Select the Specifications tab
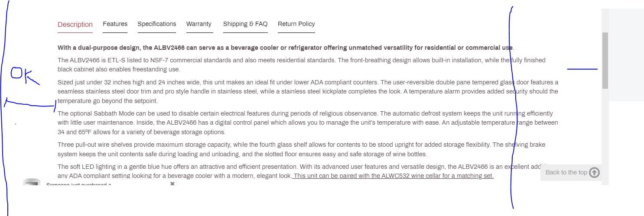This screenshot has height=216, width=644. pos(156,24)
